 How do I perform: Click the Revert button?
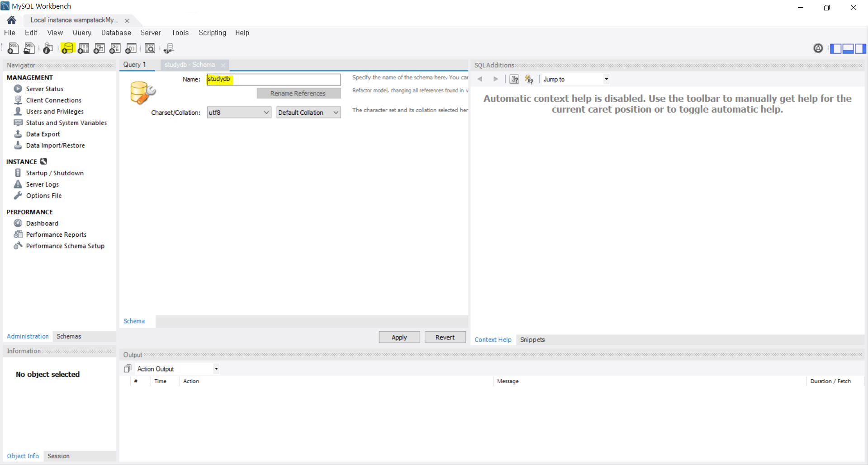coord(445,337)
